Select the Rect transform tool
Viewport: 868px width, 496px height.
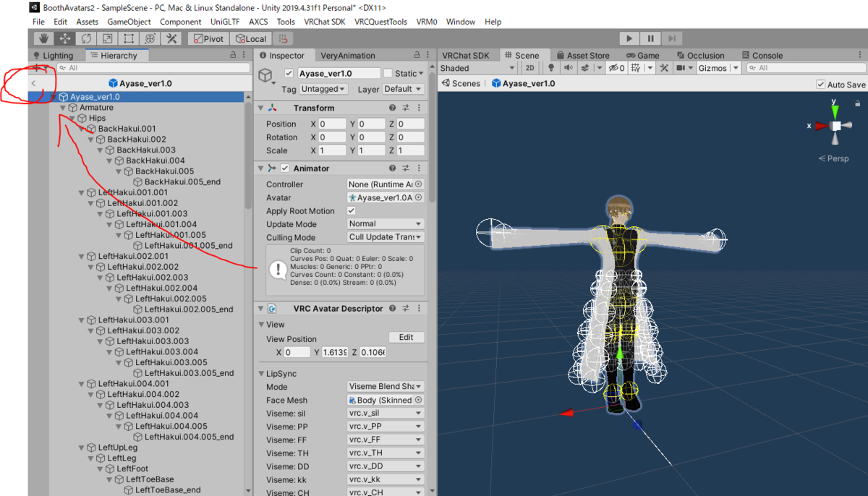pos(128,38)
